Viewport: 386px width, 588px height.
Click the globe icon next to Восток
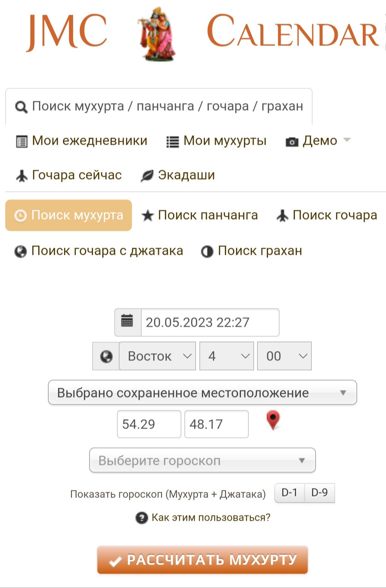[106, 356]
